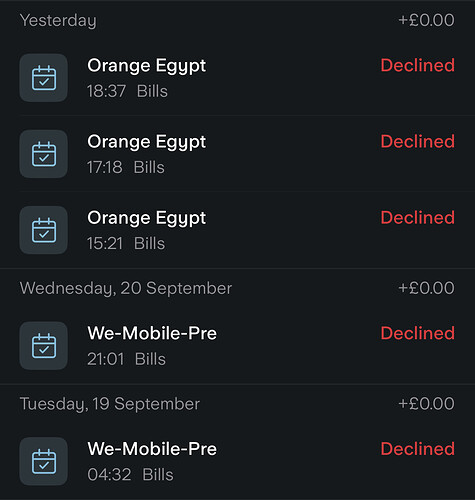
Task: Tap the Declined status on the 17:18 payment
Action: pos(418,141)
